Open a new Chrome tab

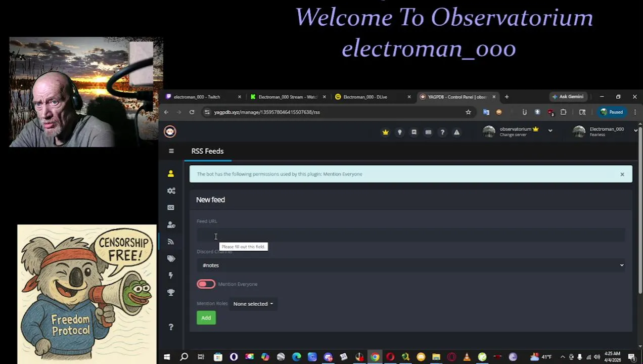[x=507, y=97]
